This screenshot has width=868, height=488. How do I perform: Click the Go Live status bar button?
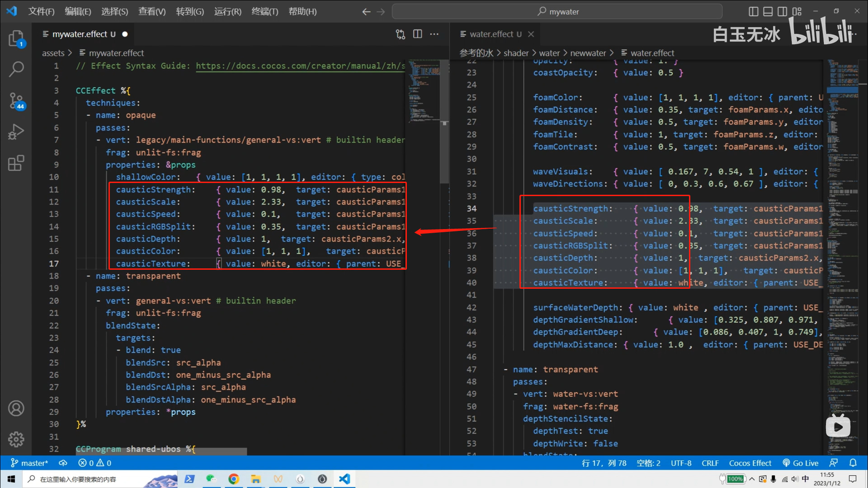coord(801,463)
